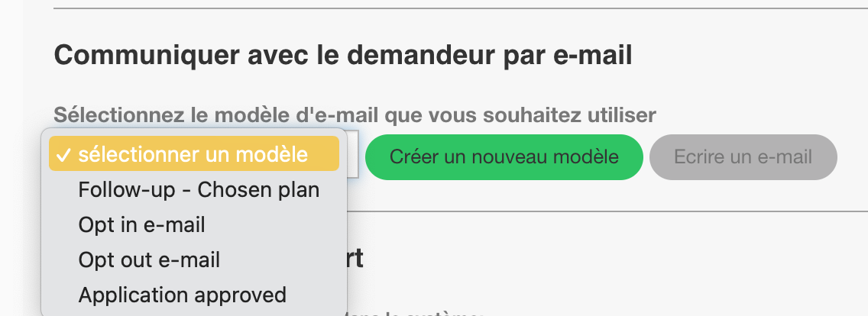Click the grey "Ecrire un e-mail" button

743,156
